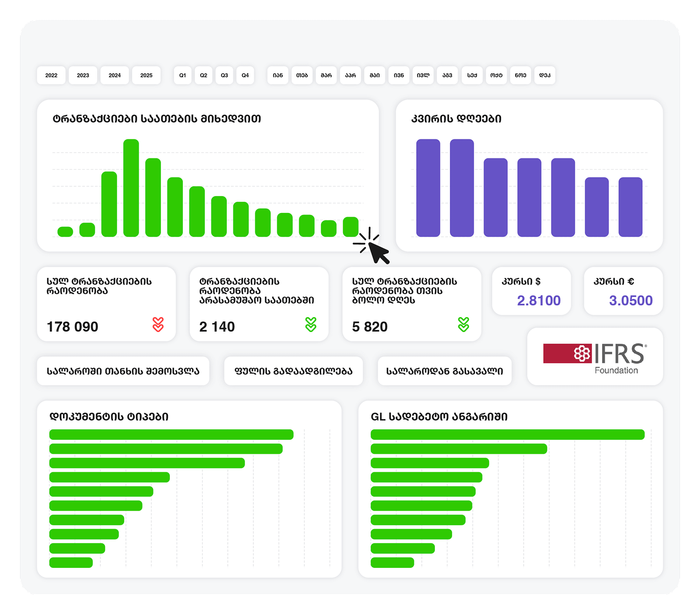This screenshot has width=700, height=615.
Task: Filter by the month იან
Action: pyautogui.click(x=278, y=75)
